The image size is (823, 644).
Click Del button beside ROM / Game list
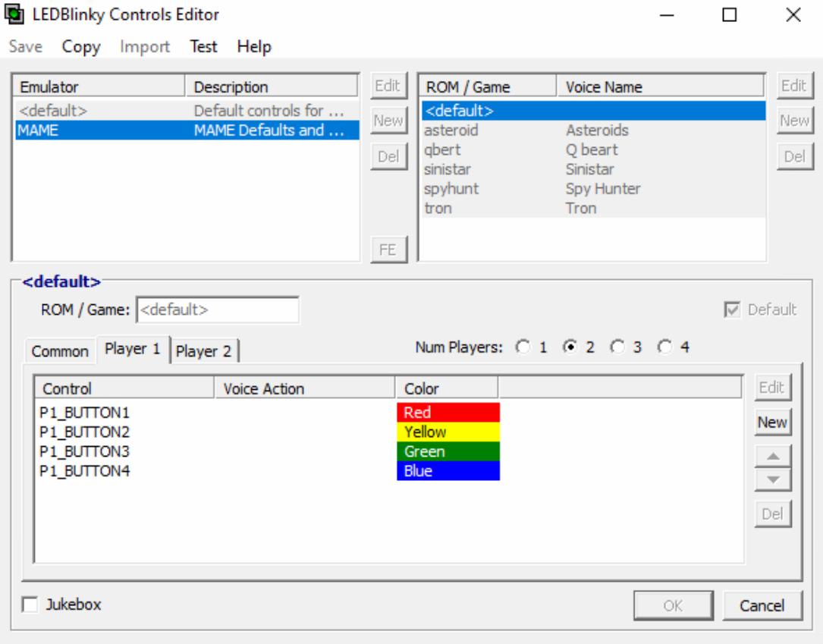pos(794,156)
